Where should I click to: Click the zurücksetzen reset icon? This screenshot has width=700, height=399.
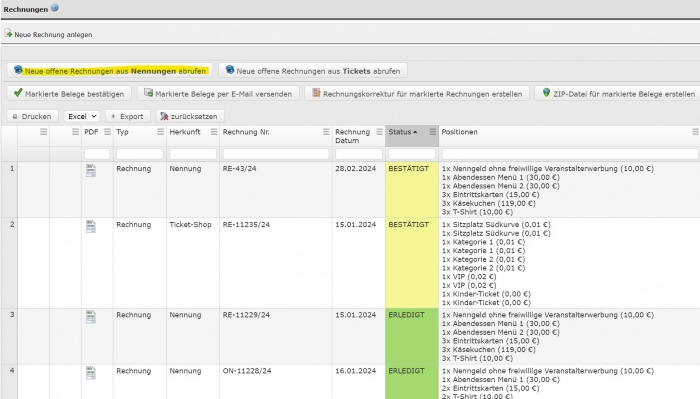[x=164, y=116]
